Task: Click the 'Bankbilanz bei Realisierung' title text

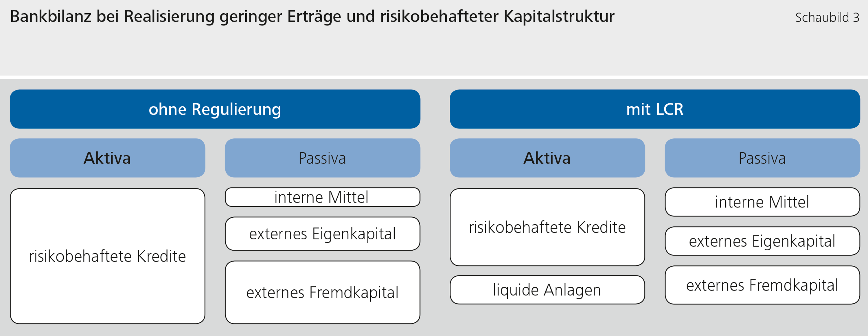Action: pos(112,16)
